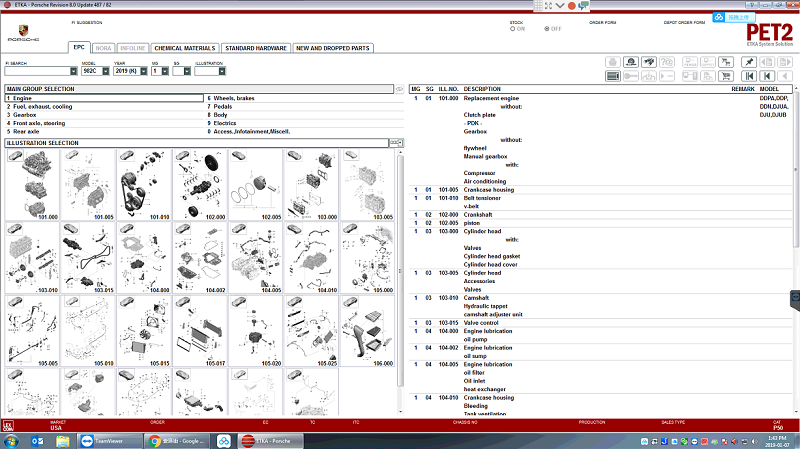Click the handshake icon in the toolbar

pyautogui.click(x=649, y=62)
